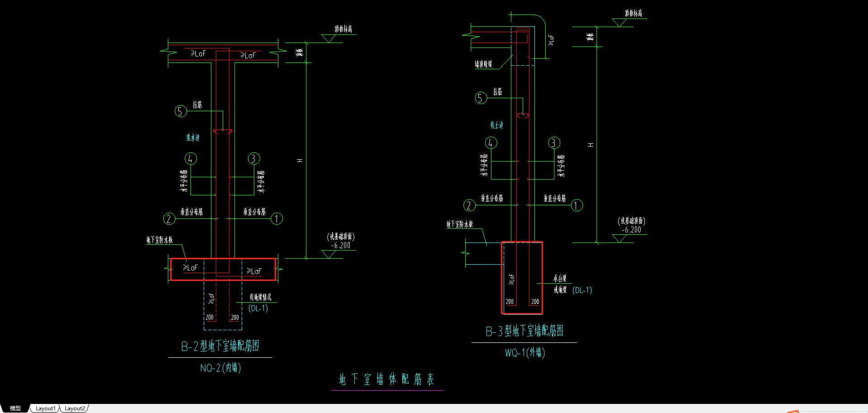Viewport: 868px width, 413px height.
Task: Select 垂直分布筋 label beside circle 2 in B-3
Action: 492,198
